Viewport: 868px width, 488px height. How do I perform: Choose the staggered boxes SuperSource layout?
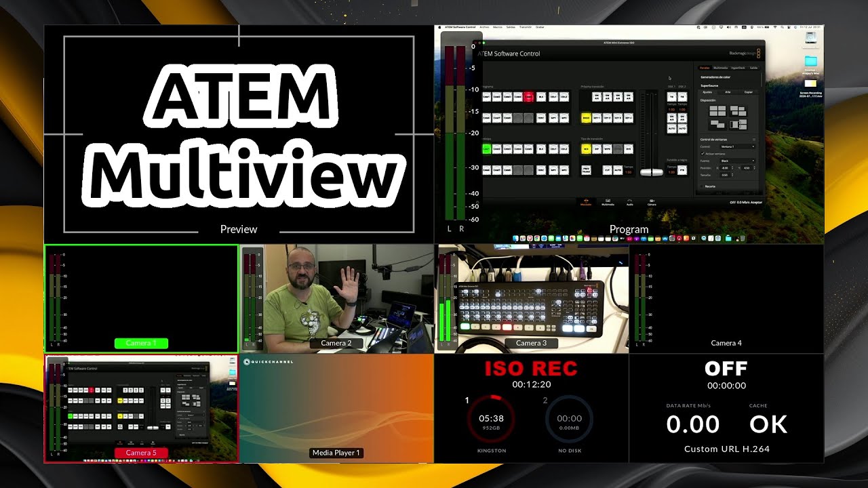point(738,111)
